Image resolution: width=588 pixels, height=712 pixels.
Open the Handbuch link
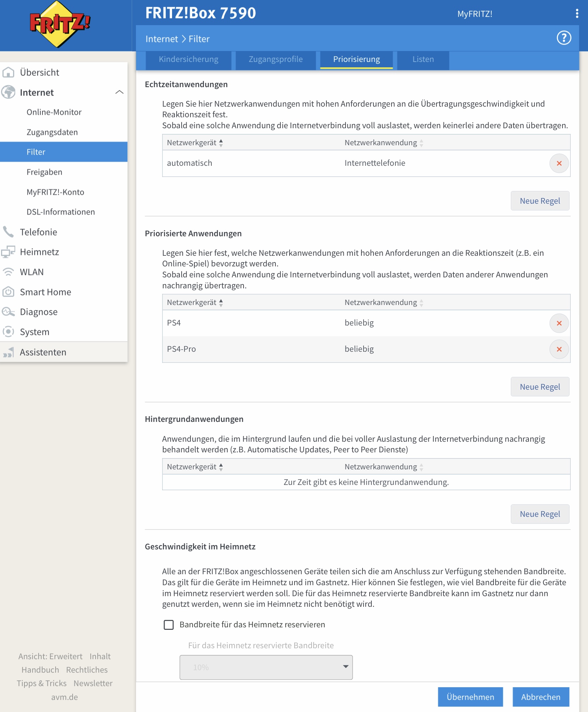point(40,670)
